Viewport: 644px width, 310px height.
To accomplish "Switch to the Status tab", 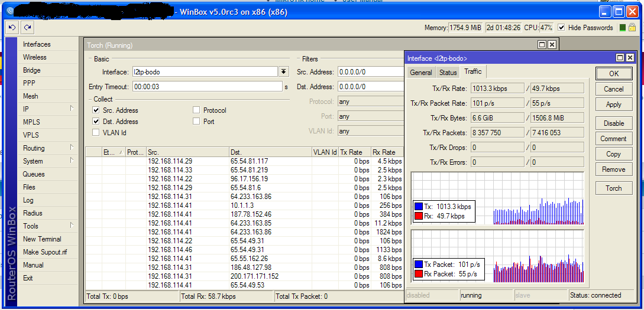I will pyautogui.click(x=448, y=73).
